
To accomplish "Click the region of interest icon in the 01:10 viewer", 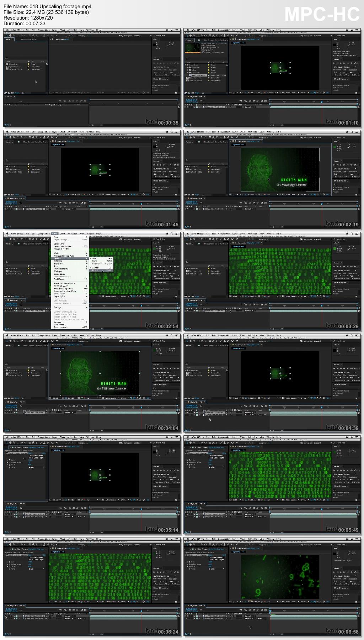I will 280,93.
